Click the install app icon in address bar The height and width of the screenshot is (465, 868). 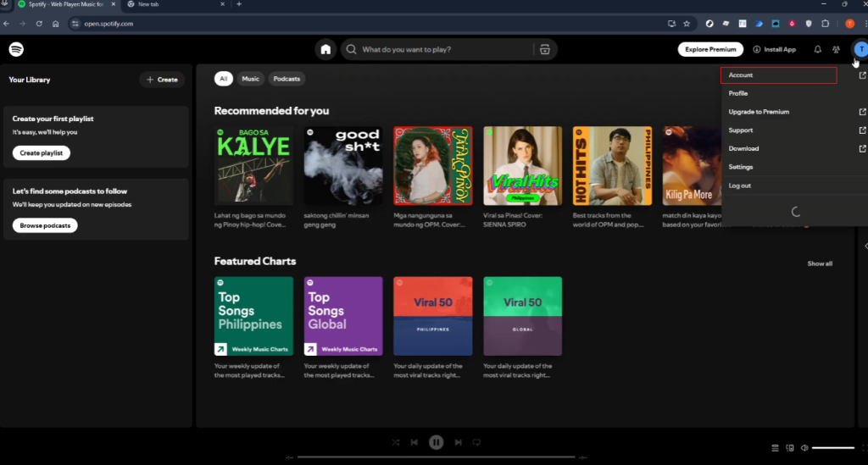tap(671, 24)
